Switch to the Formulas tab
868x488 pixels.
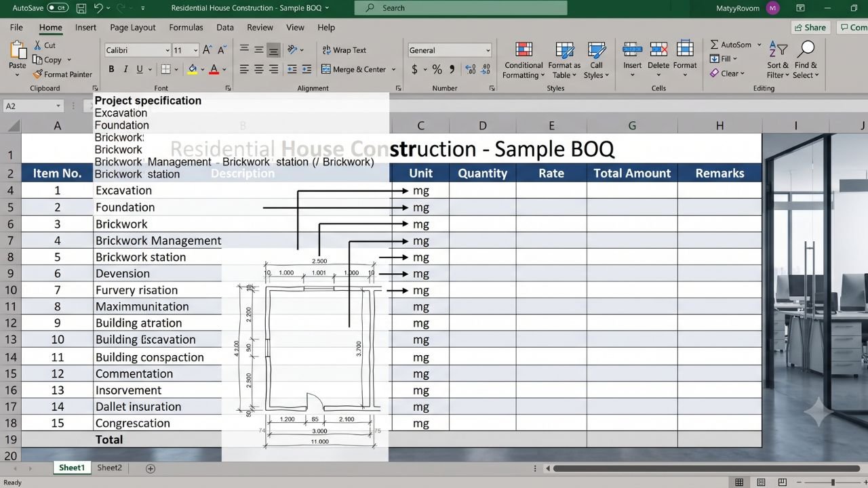(x=186, y=27)
